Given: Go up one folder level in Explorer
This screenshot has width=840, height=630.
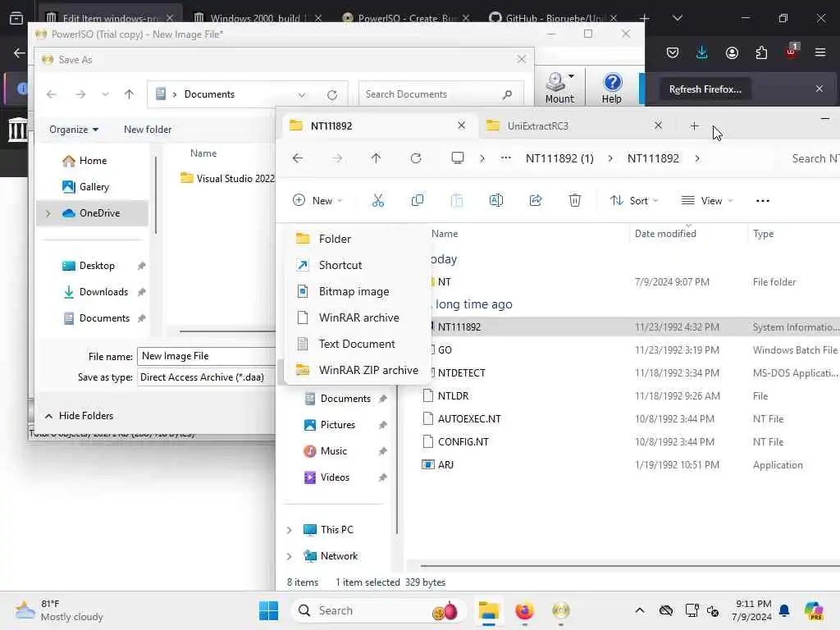Looking at the screenshot, I should (x=376, y=158).
